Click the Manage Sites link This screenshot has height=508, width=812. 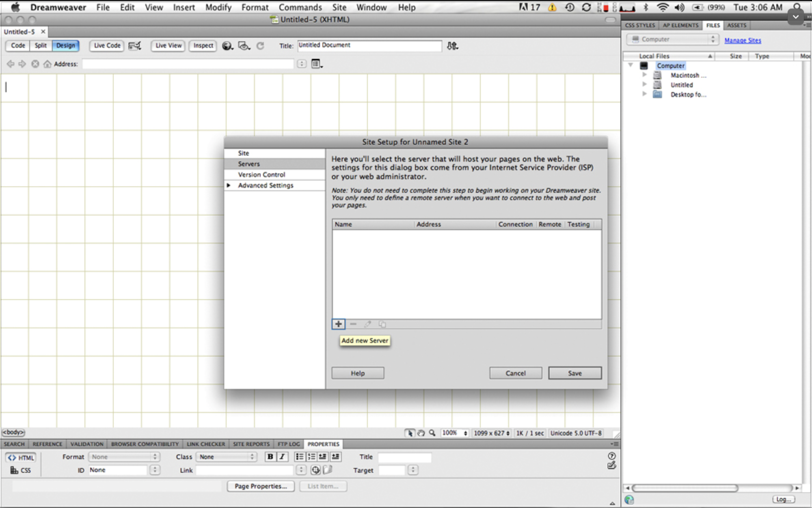pyautogui.click(x=743, y=40)
